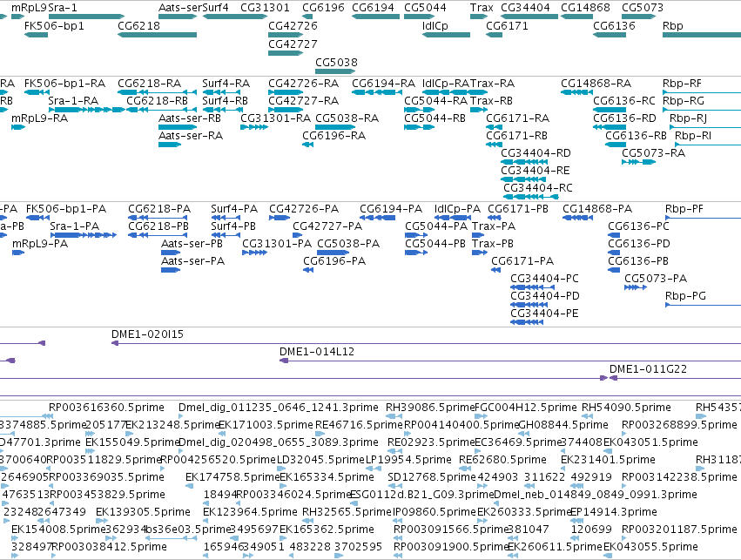Click the CG6171 gene label
The width and height of the screenshot is (741, 560).
tap(507, 25)
